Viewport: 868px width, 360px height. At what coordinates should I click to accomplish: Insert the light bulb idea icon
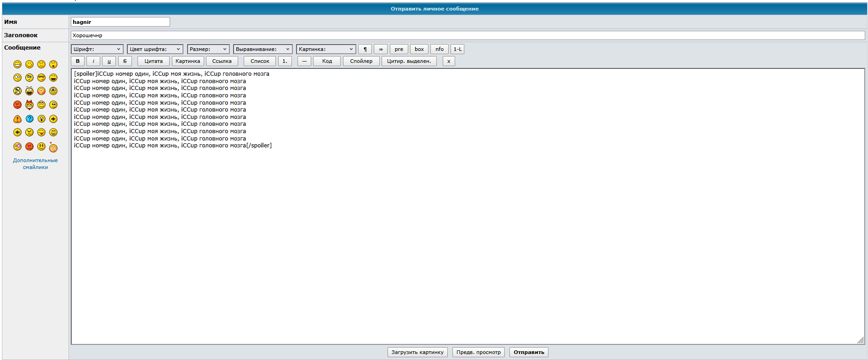(41, 119)
